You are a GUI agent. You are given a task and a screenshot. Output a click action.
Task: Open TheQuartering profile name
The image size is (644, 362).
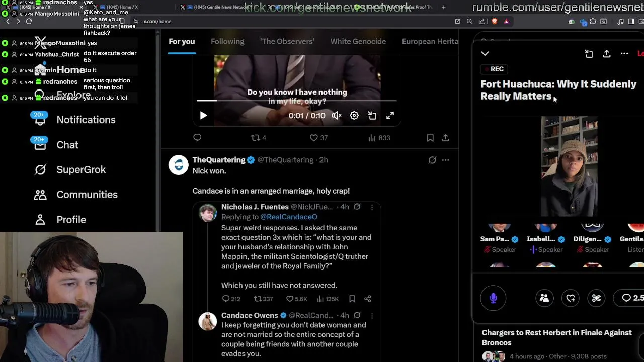pos(219,160)
